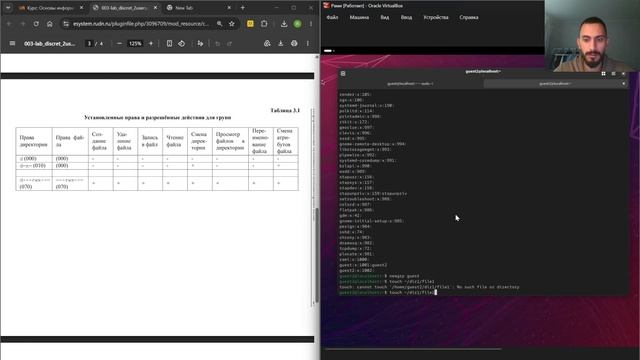Click the PDF file name 003-lab_discret
This screenshot has height=360, width=640.
[x=49, y=43]
